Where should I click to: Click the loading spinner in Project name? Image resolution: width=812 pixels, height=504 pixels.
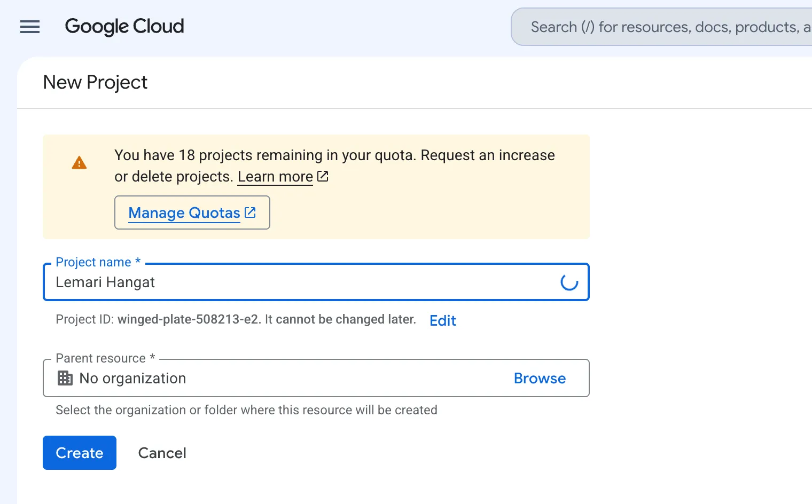(569, 282)
